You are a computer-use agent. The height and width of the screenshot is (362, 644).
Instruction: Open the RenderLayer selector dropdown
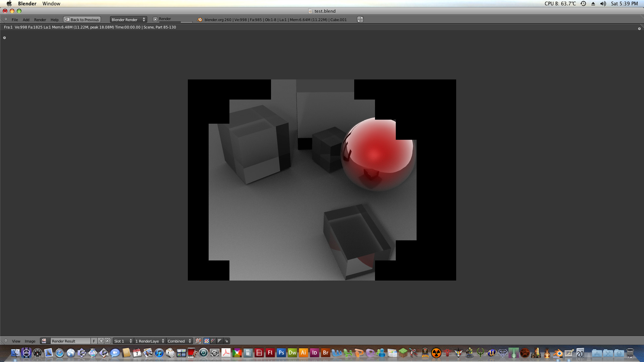(x=150, y=341)
